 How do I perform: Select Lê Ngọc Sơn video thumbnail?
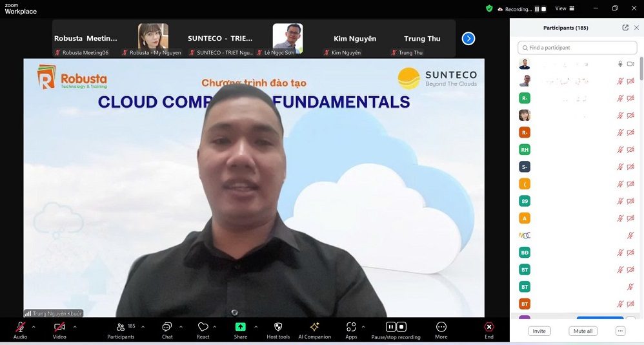coord(288,39)
